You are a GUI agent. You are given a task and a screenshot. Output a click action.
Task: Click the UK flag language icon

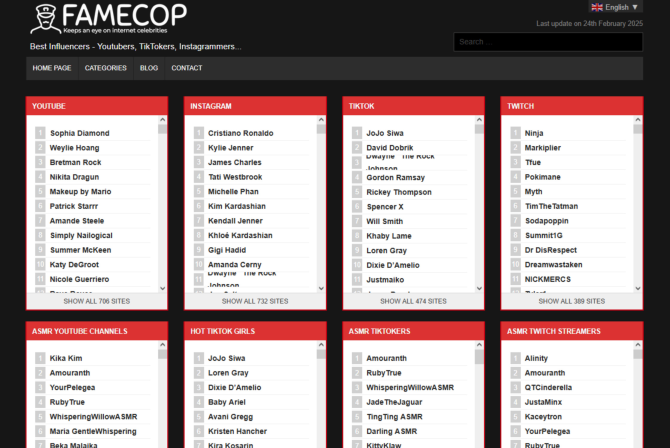[x=597, y=7]
